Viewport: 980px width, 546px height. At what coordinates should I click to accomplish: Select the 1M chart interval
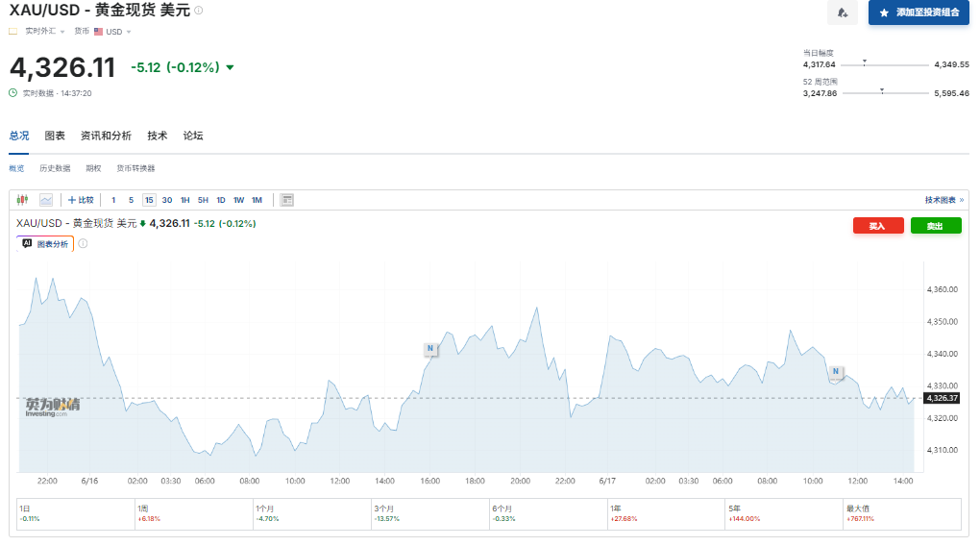coord(257,200)
